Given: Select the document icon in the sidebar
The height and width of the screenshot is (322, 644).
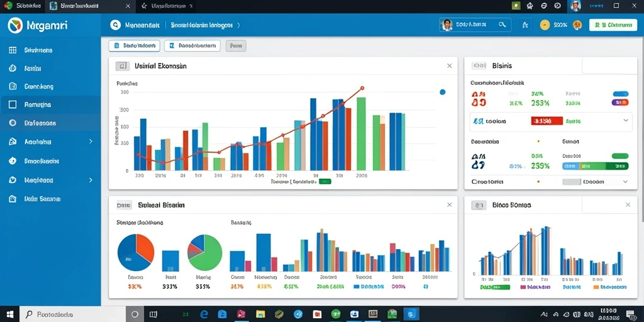Looking at the screenshot, I should [13, 86].
